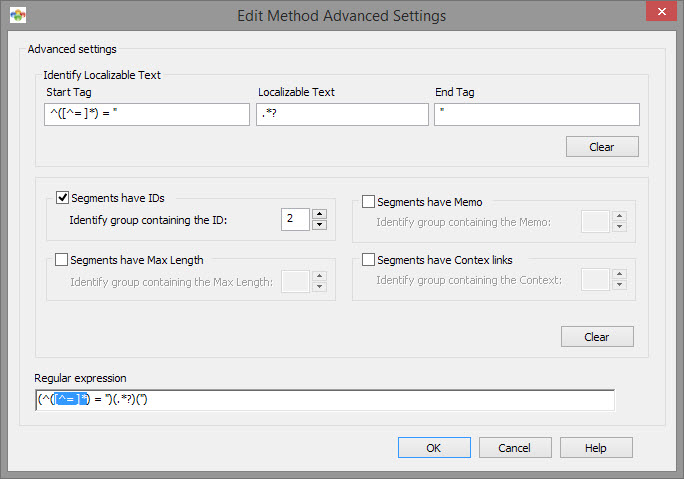Clear the segment options section

(597, 336)
